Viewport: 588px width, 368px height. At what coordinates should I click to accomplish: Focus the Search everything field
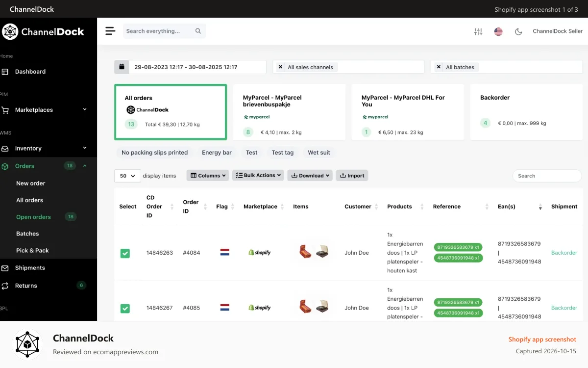164,31
